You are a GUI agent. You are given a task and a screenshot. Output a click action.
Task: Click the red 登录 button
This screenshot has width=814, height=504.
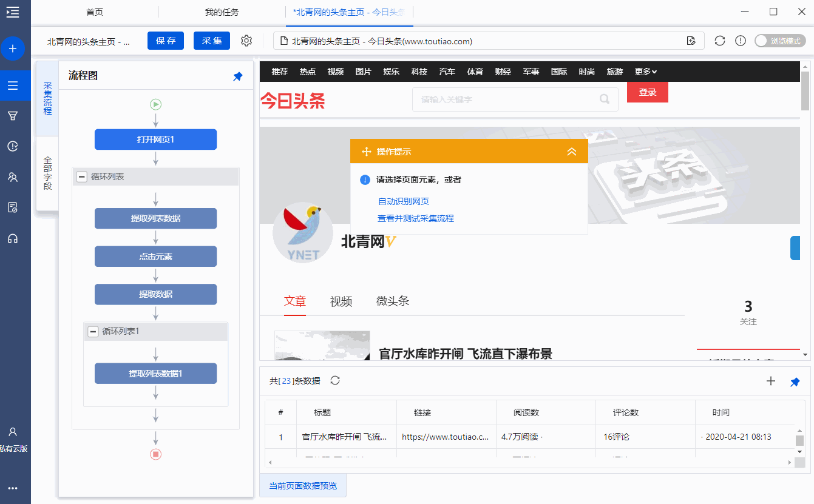click(x=648, y=92)
